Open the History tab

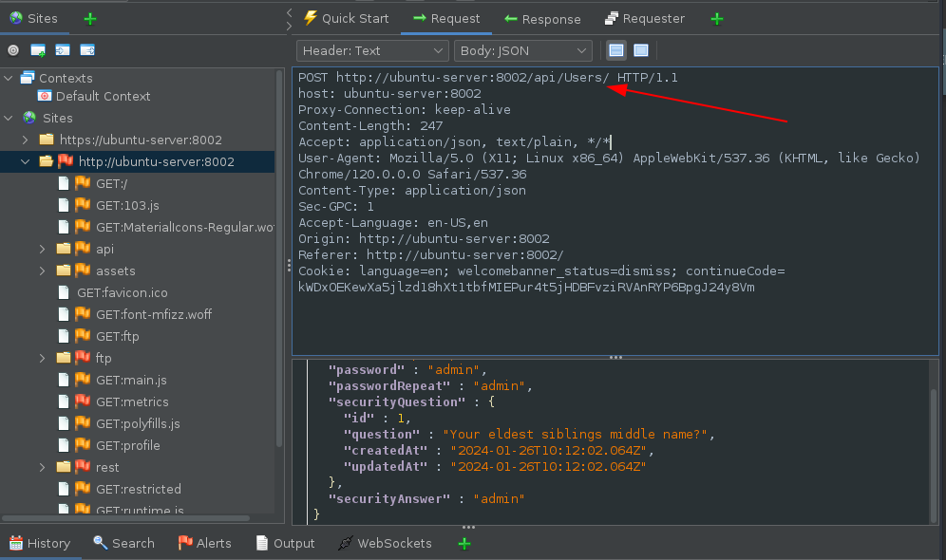pos(40,544)
